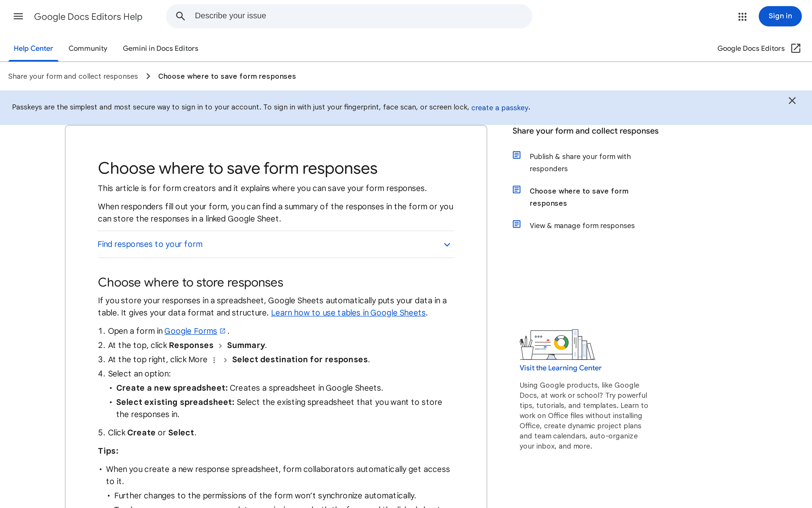Screen dimensions: 812x508
Task: Switch to the Help Center tab
Action: click(x=33, y=48)
